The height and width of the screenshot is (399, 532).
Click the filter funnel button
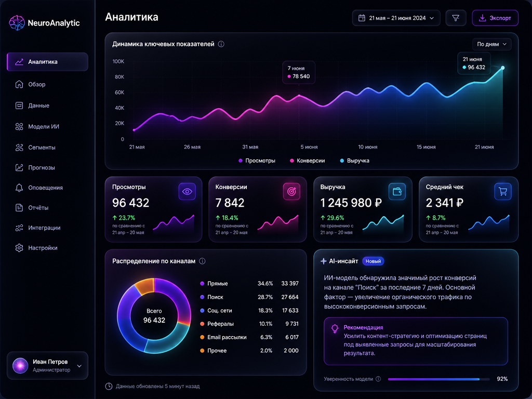click(456, 18)
